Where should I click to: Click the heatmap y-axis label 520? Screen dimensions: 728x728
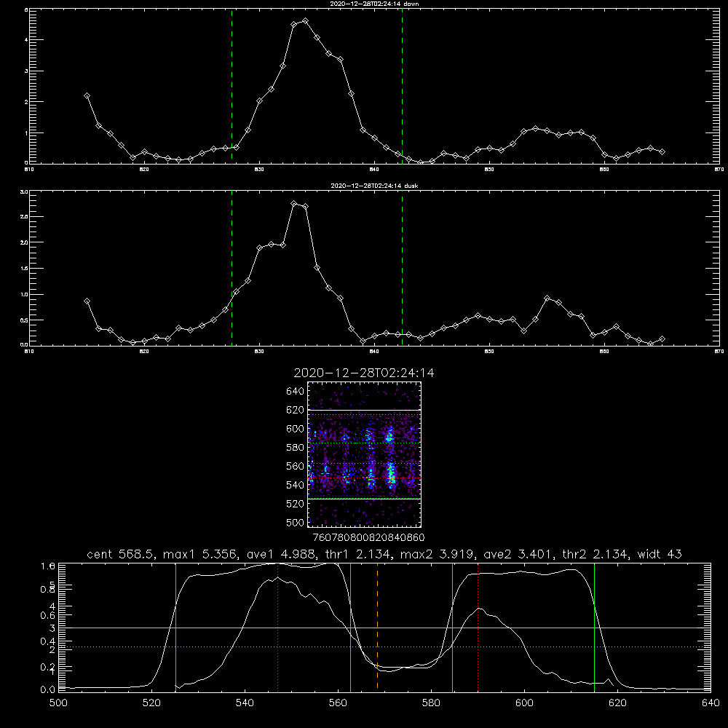(x=295, y=504)
